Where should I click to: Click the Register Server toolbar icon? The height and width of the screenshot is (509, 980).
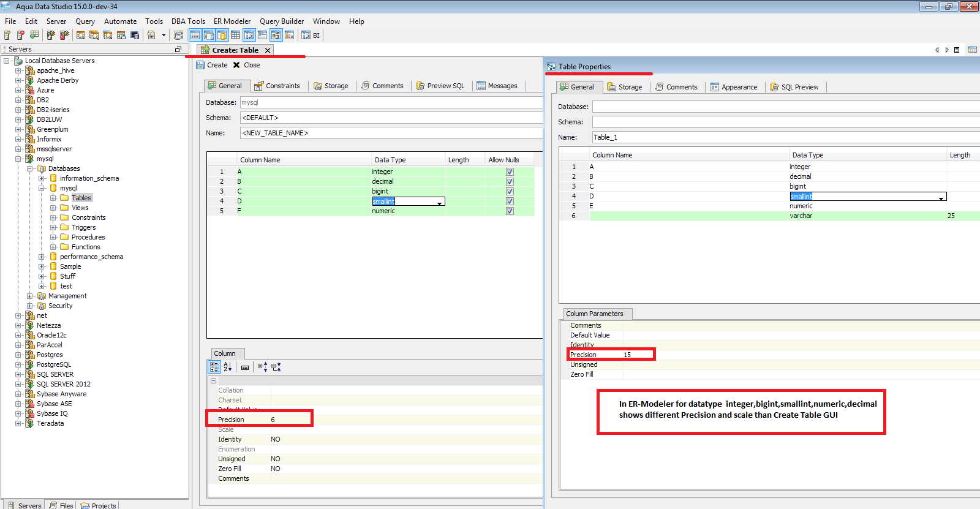point(7,36)
